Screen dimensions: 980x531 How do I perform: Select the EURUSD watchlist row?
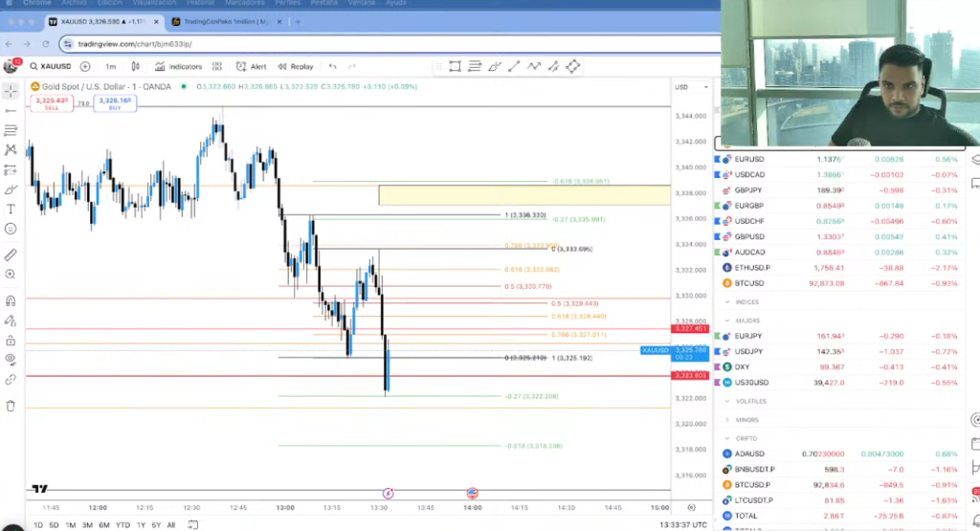click(x=839, y=159)
